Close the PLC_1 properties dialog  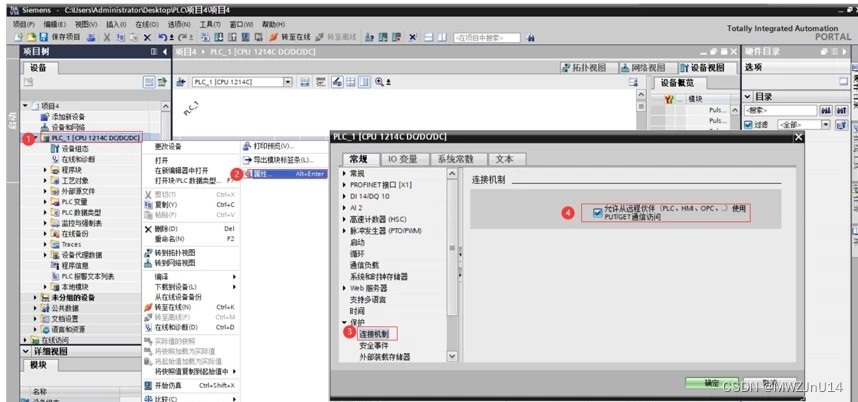click(x=798, y=137)
